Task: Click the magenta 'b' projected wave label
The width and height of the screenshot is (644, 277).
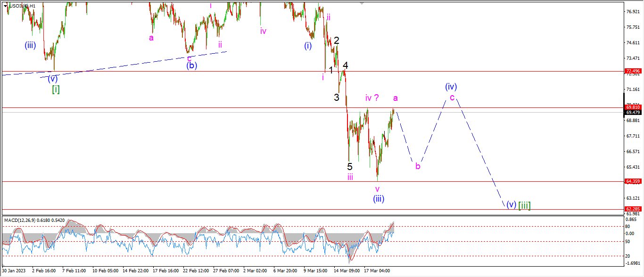Action: 418,166
